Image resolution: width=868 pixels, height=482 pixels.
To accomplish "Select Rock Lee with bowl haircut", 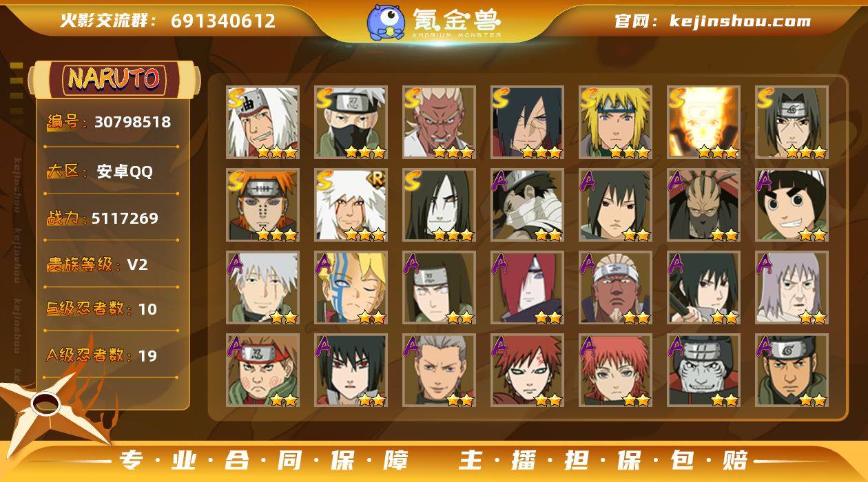I will coord(792,205).
